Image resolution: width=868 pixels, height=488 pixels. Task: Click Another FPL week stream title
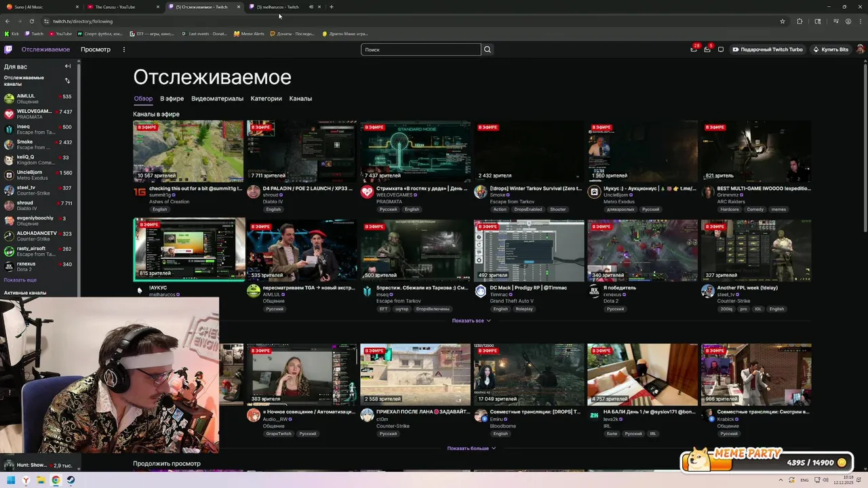tap(747, 288)
